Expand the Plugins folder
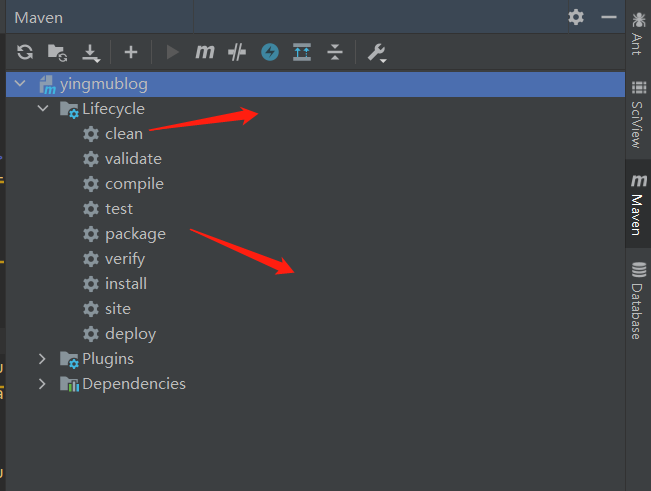Image resolution: width=651 pixels, height=491 pixels. 42,359
